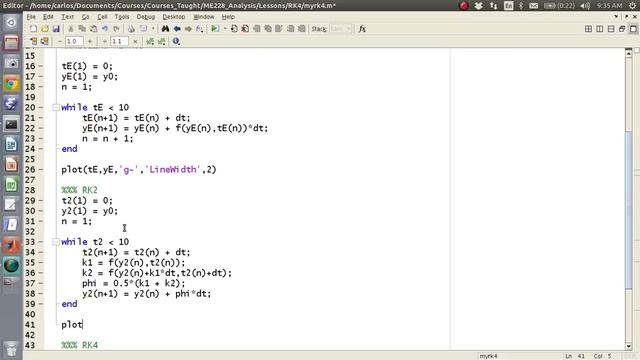Open the keyboard layout En indicator
Viewport: 640px width, 360px height.
pyautogui.click(x=508, y=6)
